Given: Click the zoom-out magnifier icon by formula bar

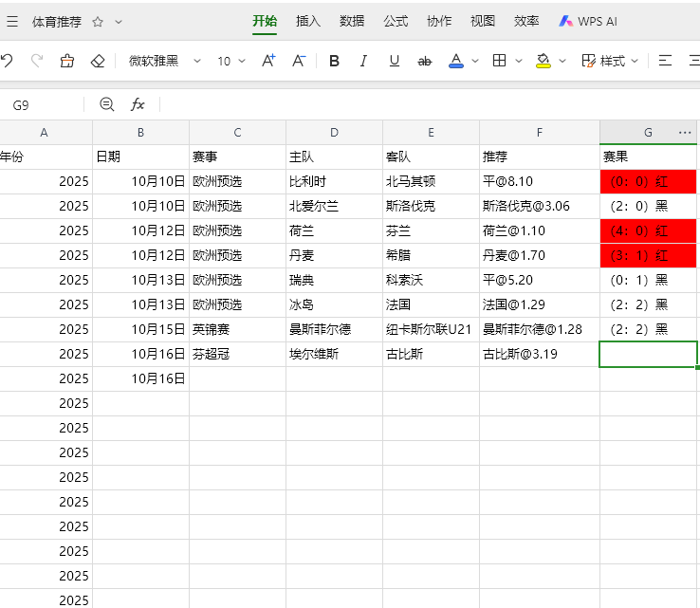Looking at the screenshot, I should coord(106,105).
